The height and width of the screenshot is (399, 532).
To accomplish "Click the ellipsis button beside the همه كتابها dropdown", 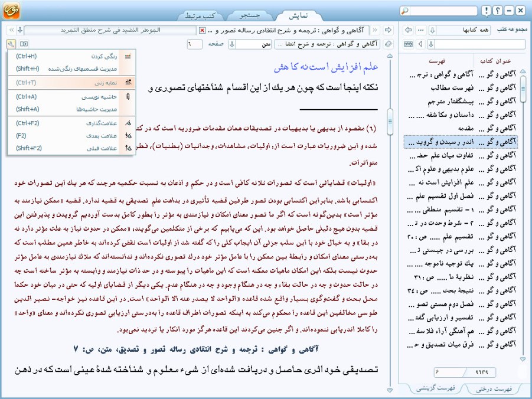I will point(421,30).
